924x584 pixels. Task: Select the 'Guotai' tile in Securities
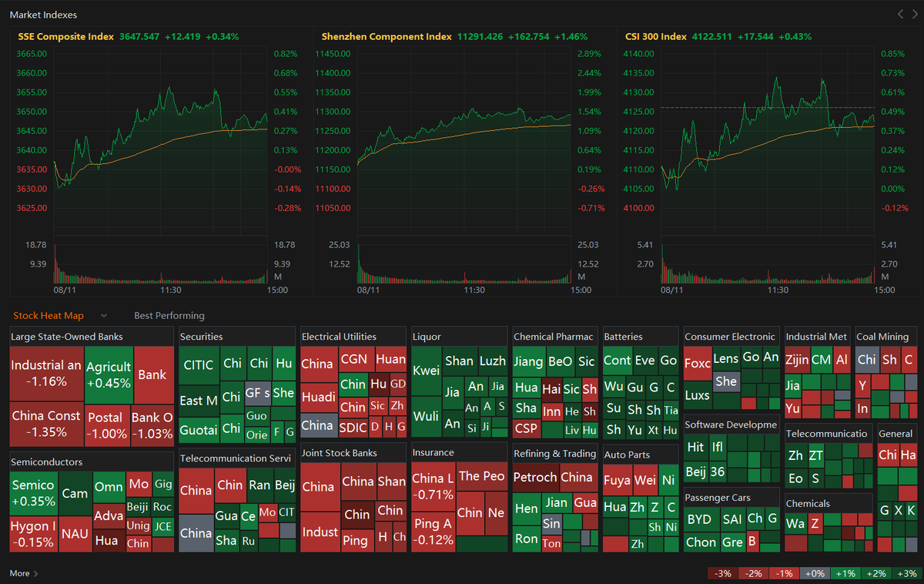(199, 430)
